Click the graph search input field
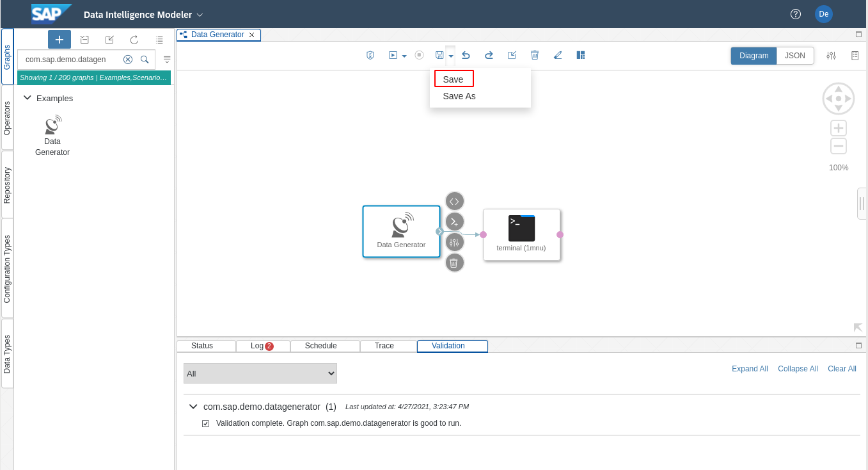The width and height of the screenshot is (868, 470). [x=72, y=59]
